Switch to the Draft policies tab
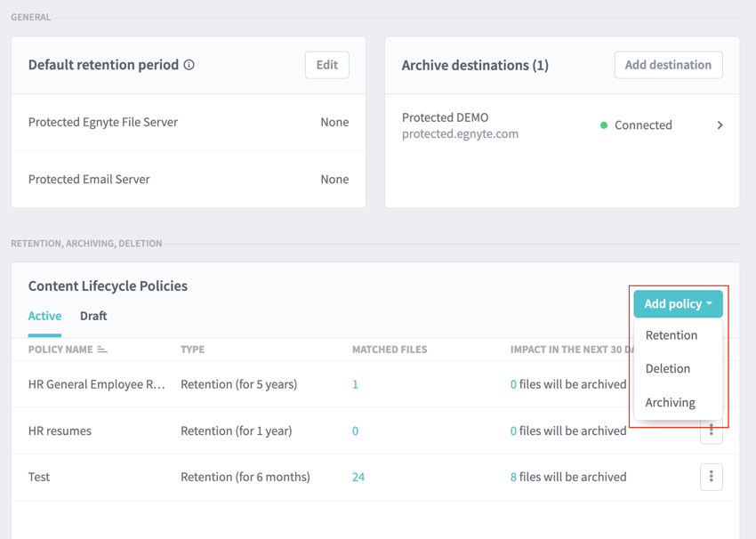 [93, 316]
